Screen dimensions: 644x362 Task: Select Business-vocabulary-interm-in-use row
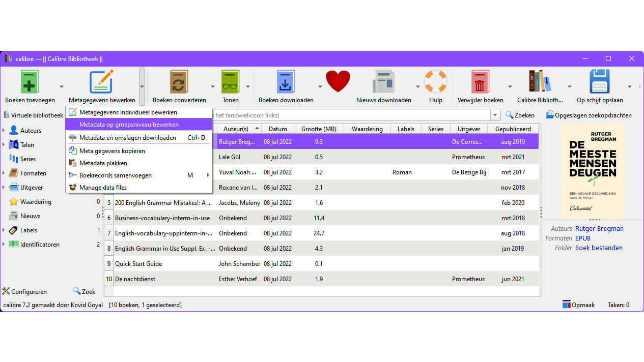pos(322,218)
